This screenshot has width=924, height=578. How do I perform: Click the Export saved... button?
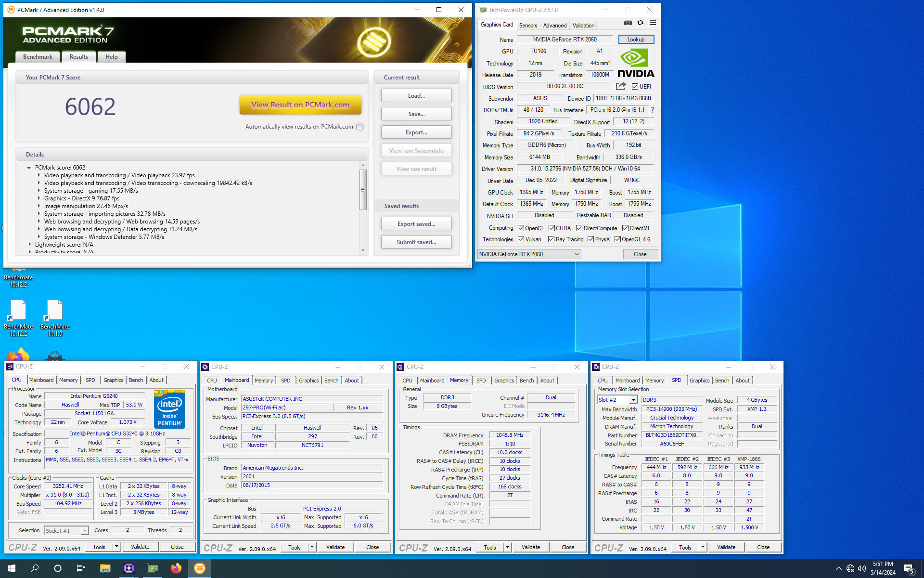click(x=416, y=224)
